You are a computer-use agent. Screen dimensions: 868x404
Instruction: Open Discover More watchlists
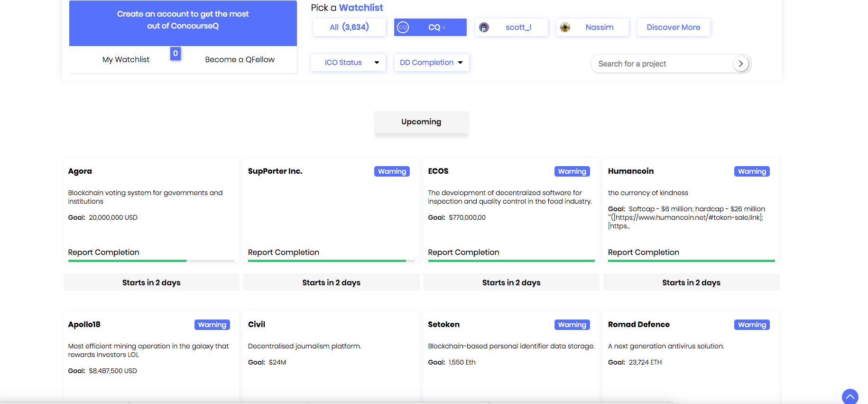pos(673,28)
